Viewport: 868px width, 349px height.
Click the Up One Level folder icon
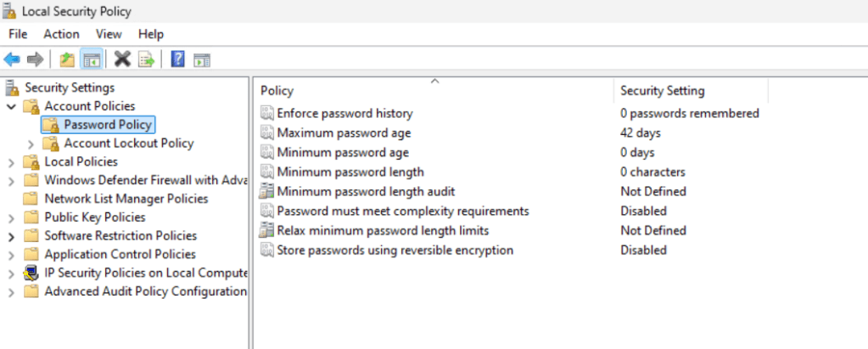point(67,59)
